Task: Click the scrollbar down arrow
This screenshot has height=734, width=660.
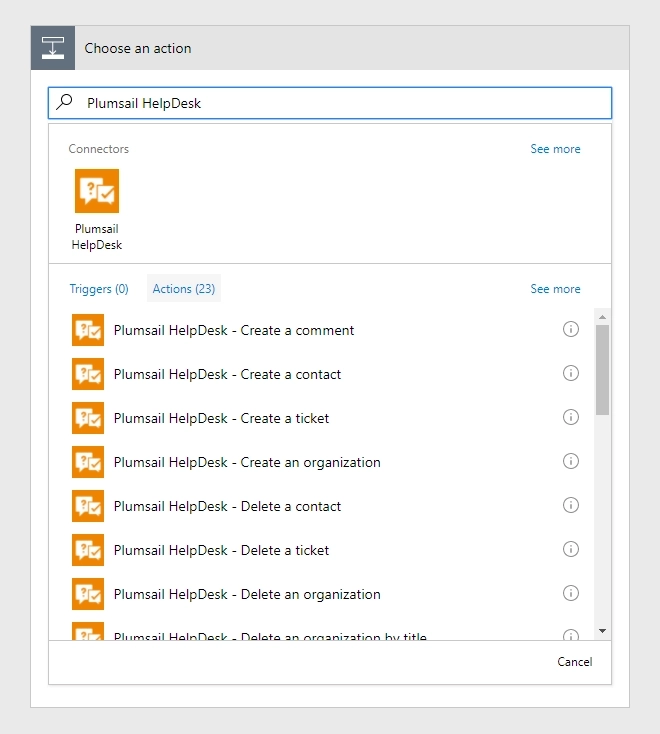Action: click(x=602, y=631)
